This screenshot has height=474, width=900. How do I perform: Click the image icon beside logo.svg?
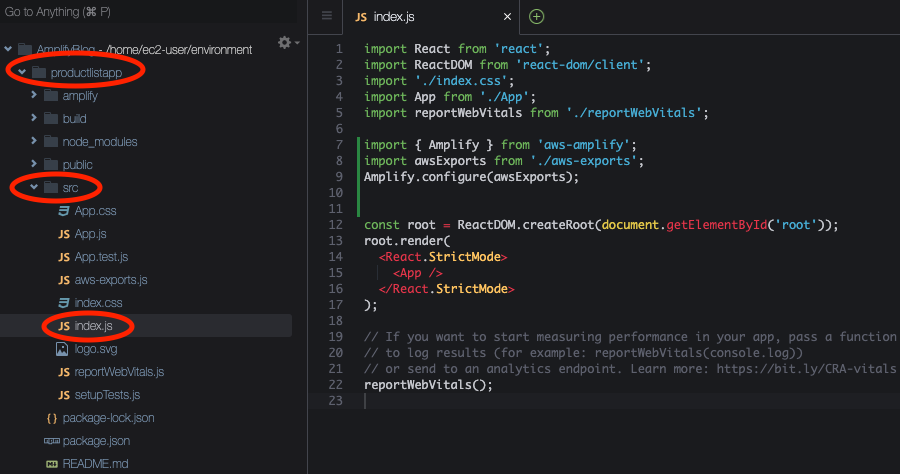pyautogui.click(x=61, y=348)
